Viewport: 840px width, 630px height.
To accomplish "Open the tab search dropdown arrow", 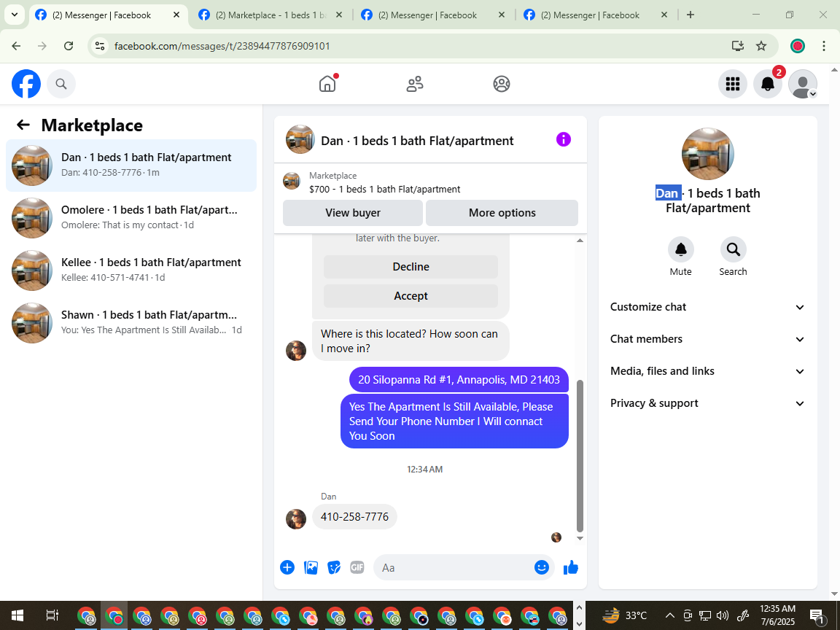I will point(15,15).
